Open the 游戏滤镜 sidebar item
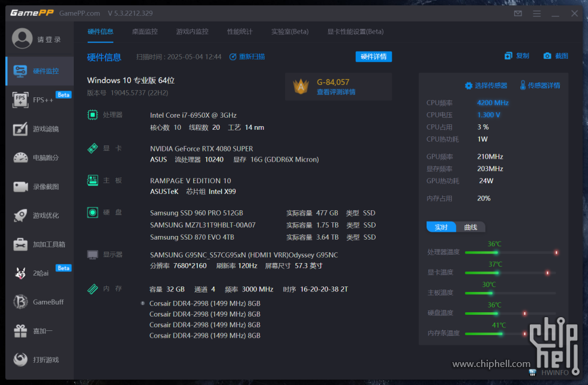Screen dimensions: 588x385 tap(40, 129)
